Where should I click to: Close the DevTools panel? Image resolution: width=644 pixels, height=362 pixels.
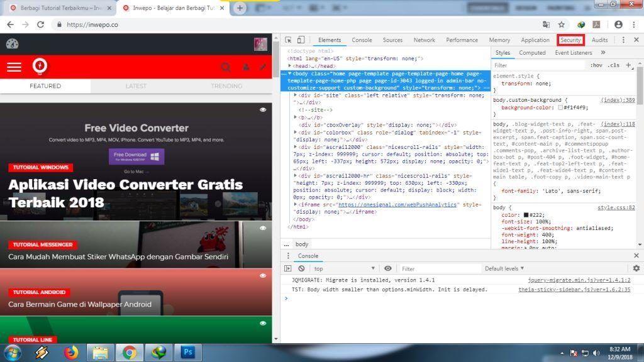(636, 40)
